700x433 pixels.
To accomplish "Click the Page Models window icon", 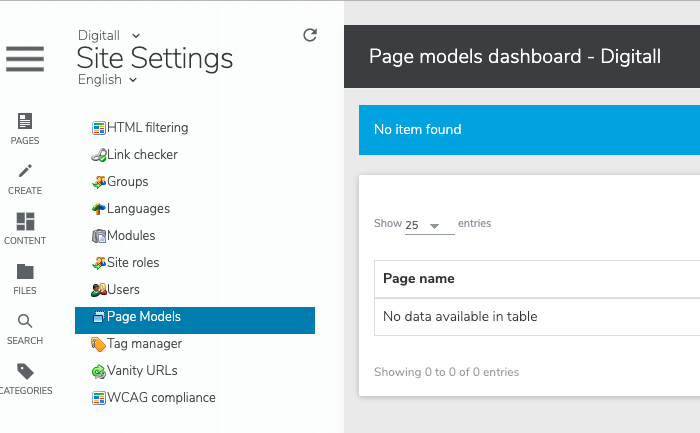I will [99, 317].
